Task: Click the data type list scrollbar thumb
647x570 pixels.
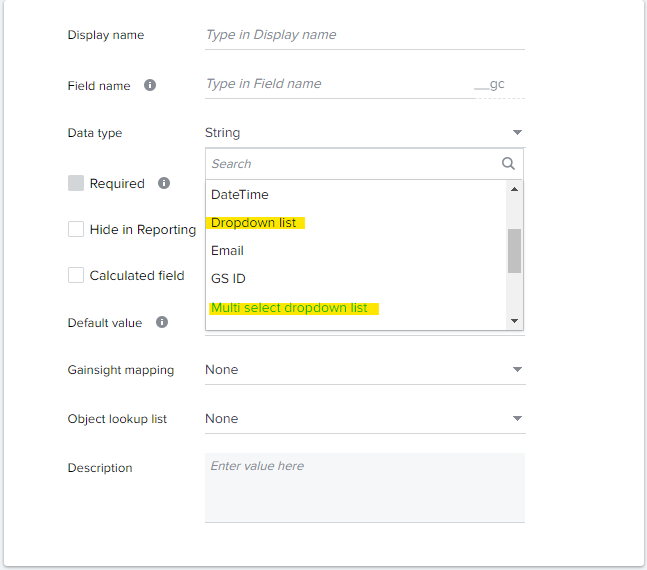Action: point(514,251)
